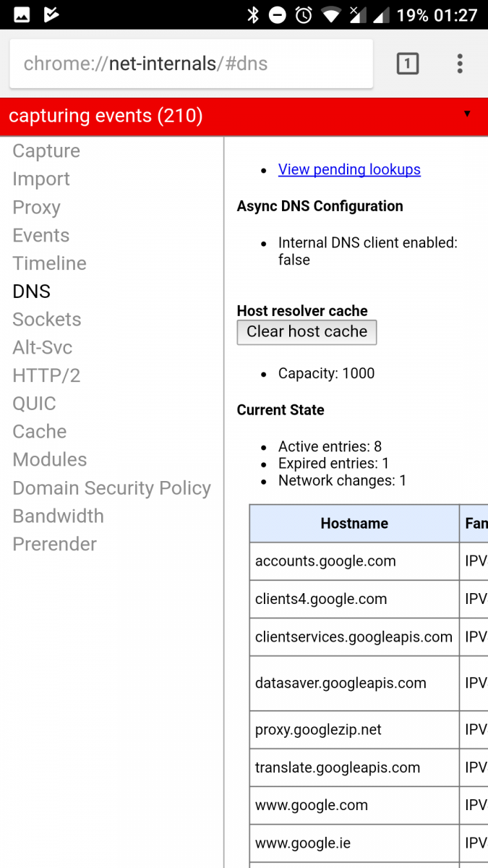Viewport: 488px width, 868px height.
Task: Tap the address bar with chrome://net-internals/#dns
Action: [192, 64]
